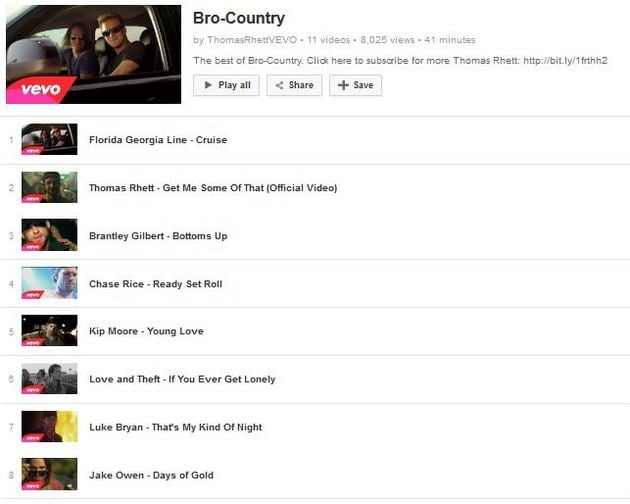Open Florida Georgia Line - Cruise video

[158, 140]
